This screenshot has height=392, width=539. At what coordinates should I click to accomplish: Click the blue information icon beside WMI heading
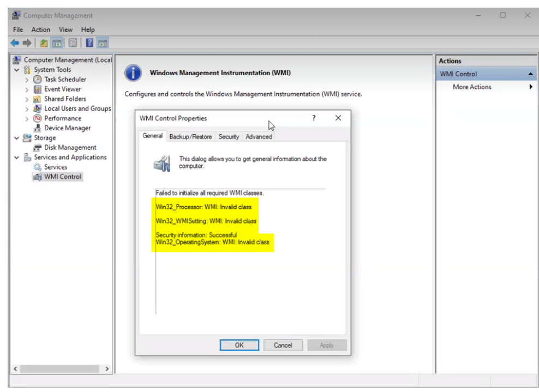tap(133, 73)
